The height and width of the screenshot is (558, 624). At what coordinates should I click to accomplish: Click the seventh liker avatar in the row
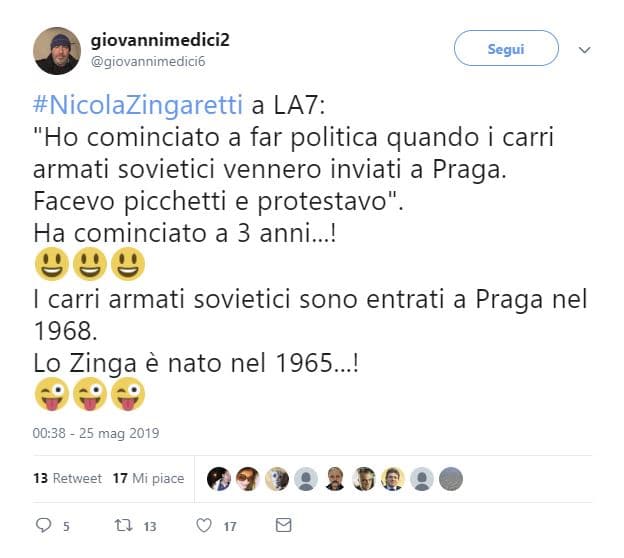point(393,479)
